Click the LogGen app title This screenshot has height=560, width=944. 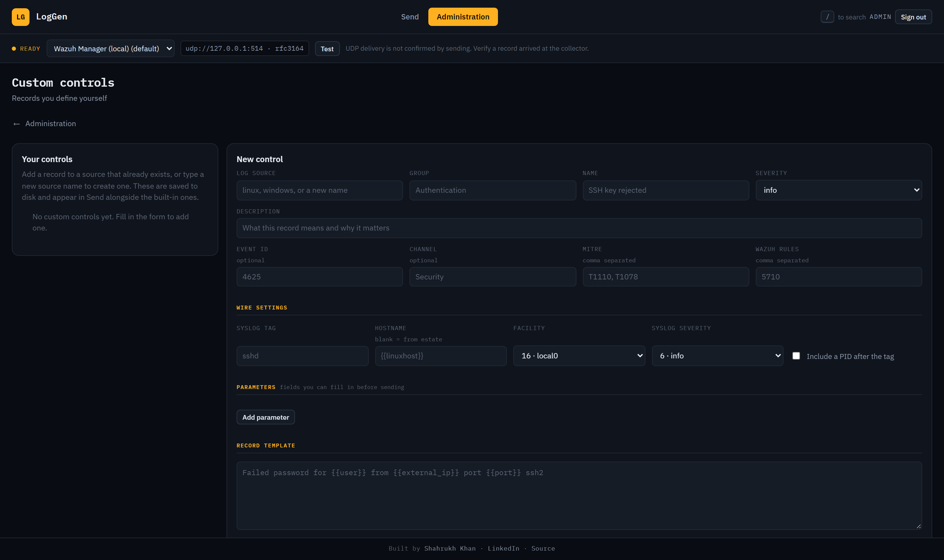[52, 17]
